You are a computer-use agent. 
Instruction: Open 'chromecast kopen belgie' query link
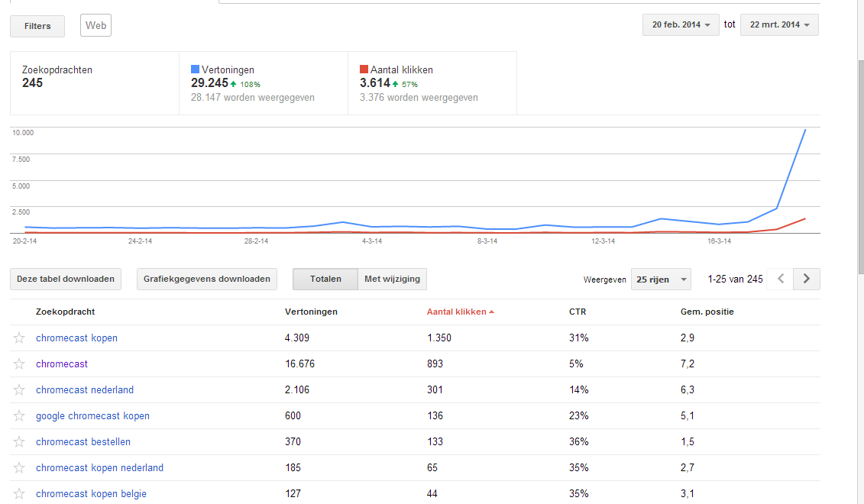click(91, 493)
